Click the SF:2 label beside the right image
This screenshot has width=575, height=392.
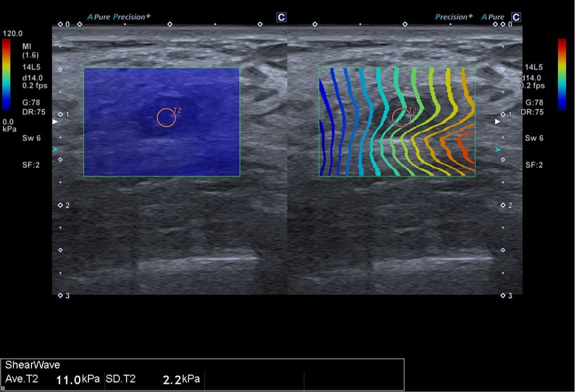(534, 165)
